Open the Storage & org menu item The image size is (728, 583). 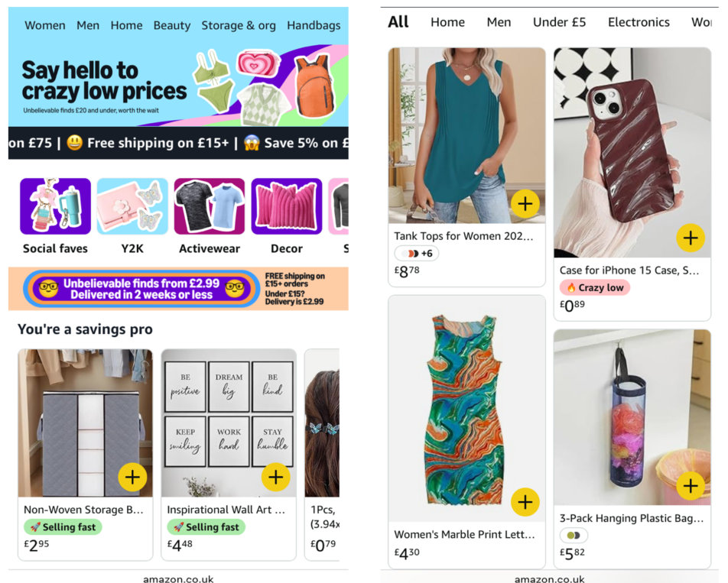click(x=238, y=25)
